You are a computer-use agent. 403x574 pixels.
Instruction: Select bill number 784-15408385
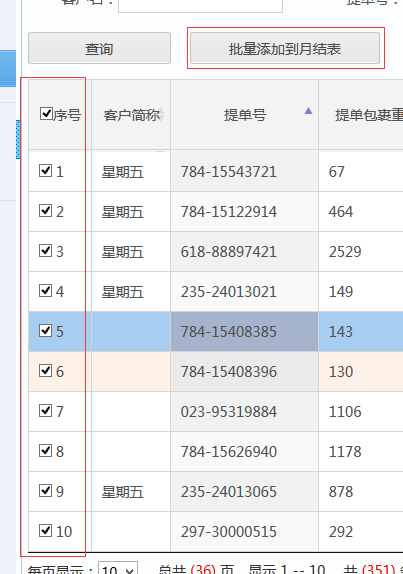tap(228, 332)
